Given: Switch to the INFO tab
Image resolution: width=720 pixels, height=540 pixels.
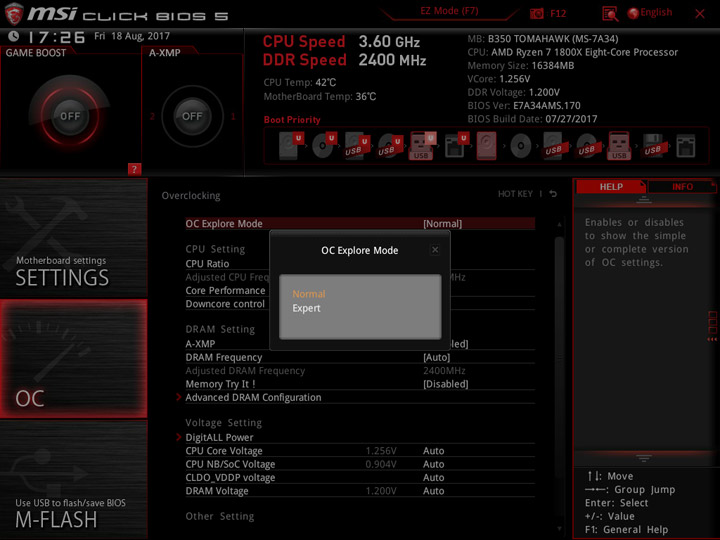Looking at the screenshot, I should click(x=682, y=187).
